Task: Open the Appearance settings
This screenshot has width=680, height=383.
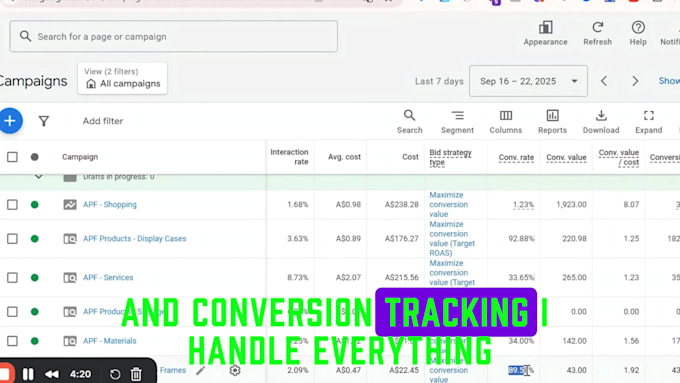Action: pyautogui.click(x=545, y=33)
